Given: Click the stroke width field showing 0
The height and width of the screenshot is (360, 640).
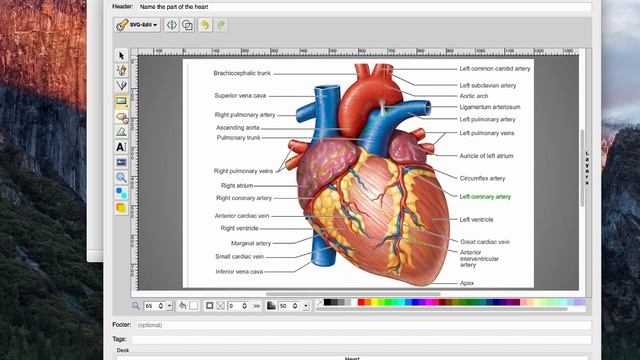Looking at the screenshot, I should pos(238,306).
